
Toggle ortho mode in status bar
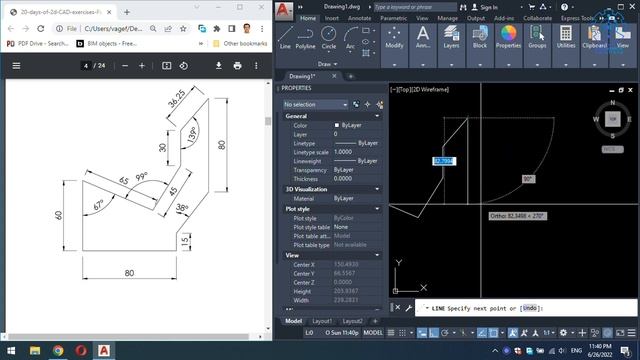tap(433, 333)
